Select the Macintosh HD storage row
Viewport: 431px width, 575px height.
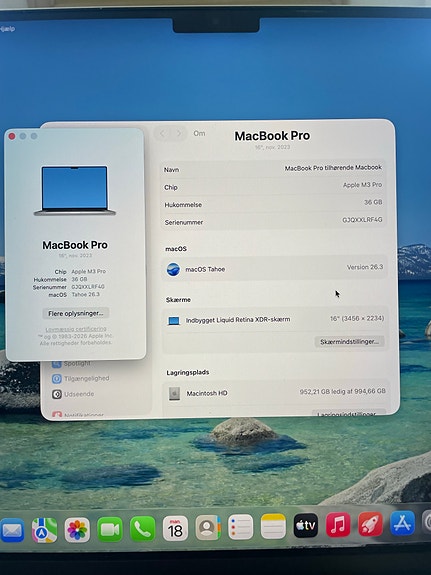pos(275,393)
